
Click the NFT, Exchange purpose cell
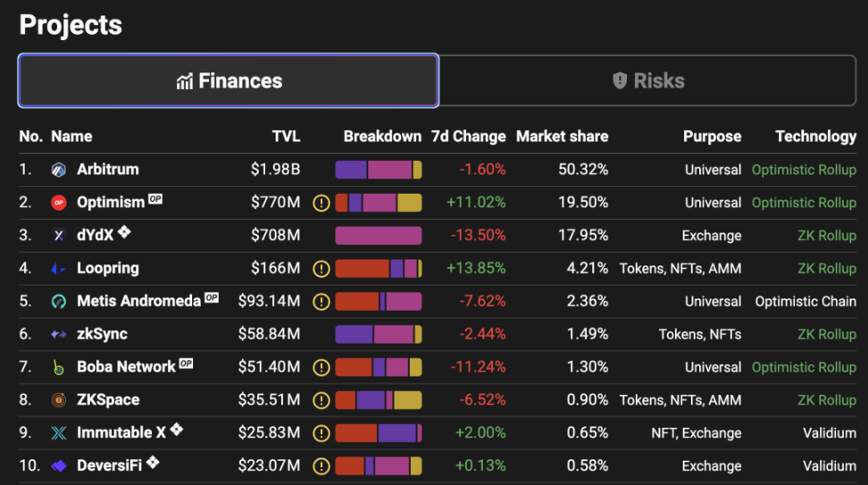point(696,433)
